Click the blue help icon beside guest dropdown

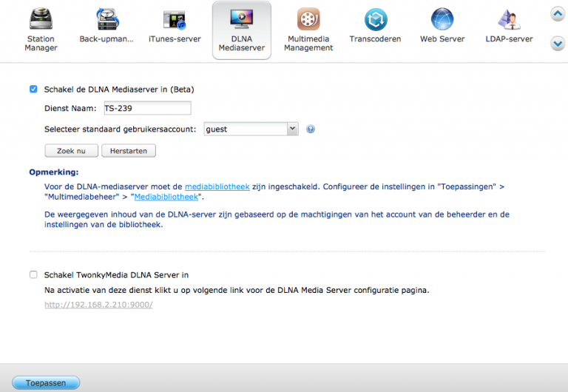click(x=311, y=129)
